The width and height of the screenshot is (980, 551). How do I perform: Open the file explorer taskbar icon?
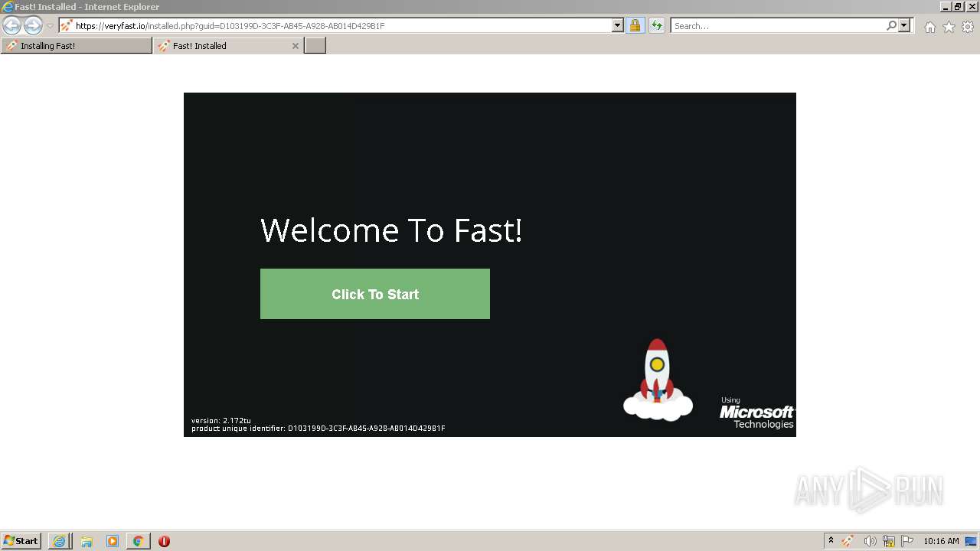pos(87,541)
